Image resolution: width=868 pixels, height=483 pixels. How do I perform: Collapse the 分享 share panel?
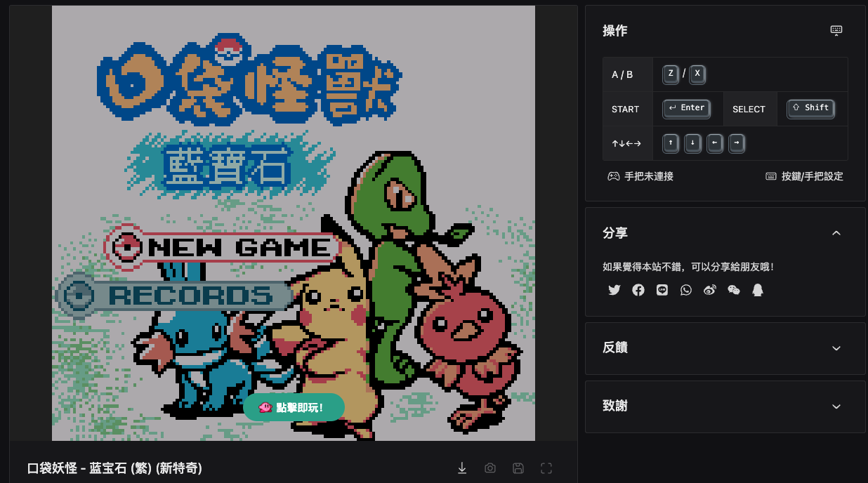pos(836,232)
